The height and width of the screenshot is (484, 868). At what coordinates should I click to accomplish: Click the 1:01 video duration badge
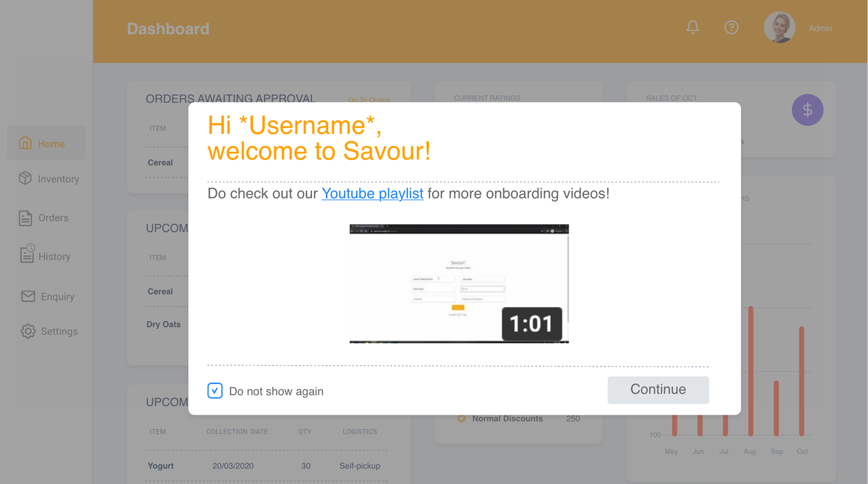point(531,324)
